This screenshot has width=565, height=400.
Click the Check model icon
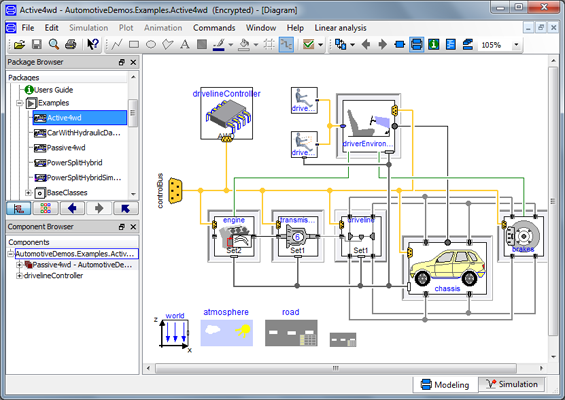click(x=308, y=45)
